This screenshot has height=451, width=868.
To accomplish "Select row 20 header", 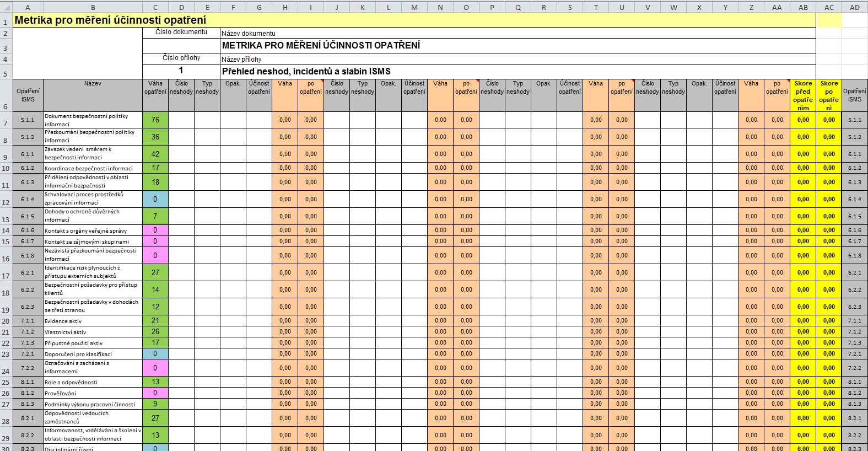I will click(6, 321).
